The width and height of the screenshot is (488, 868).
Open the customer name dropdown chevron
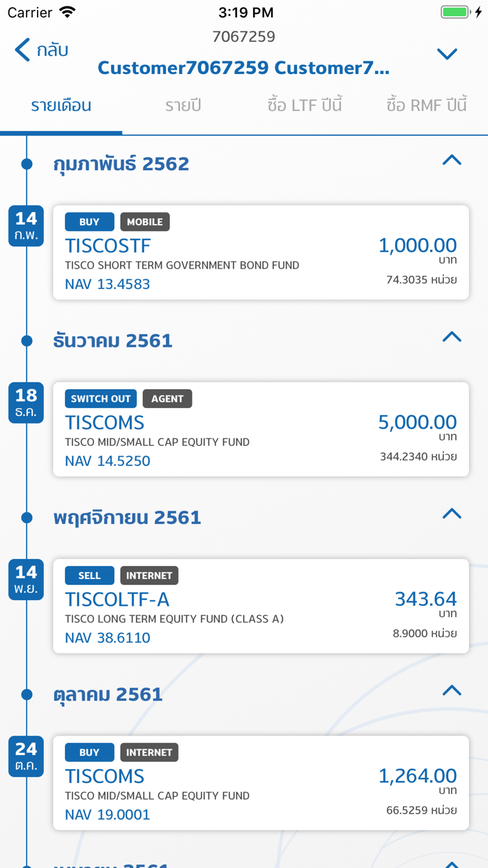[x=447, y=53]
